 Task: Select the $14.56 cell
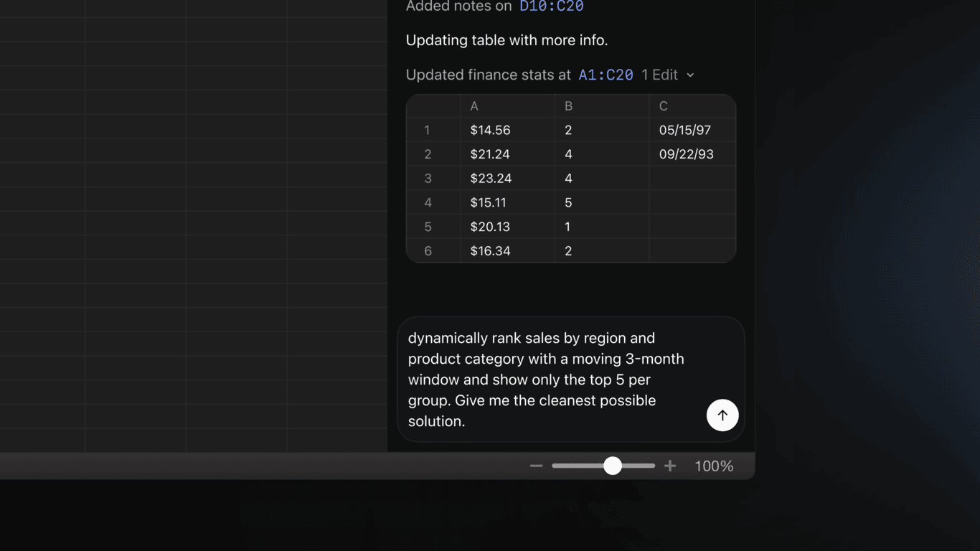click(x=507, y=130)
